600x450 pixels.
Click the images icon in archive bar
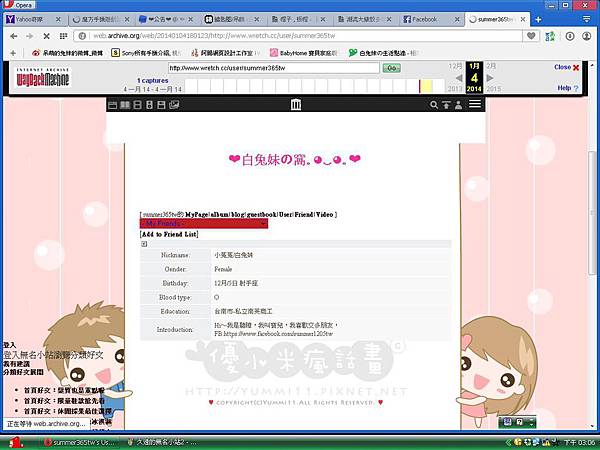[x=174, y=104]
